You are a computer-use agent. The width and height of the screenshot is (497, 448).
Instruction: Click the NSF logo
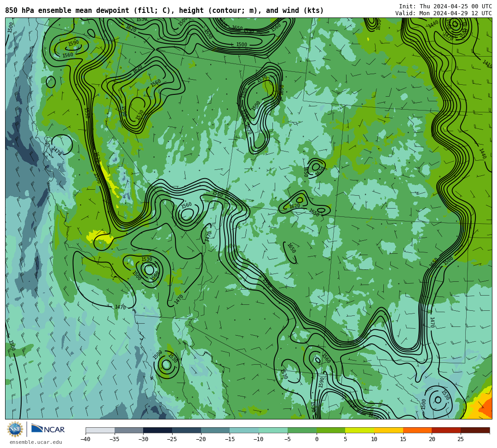click(x=15, y=429)
